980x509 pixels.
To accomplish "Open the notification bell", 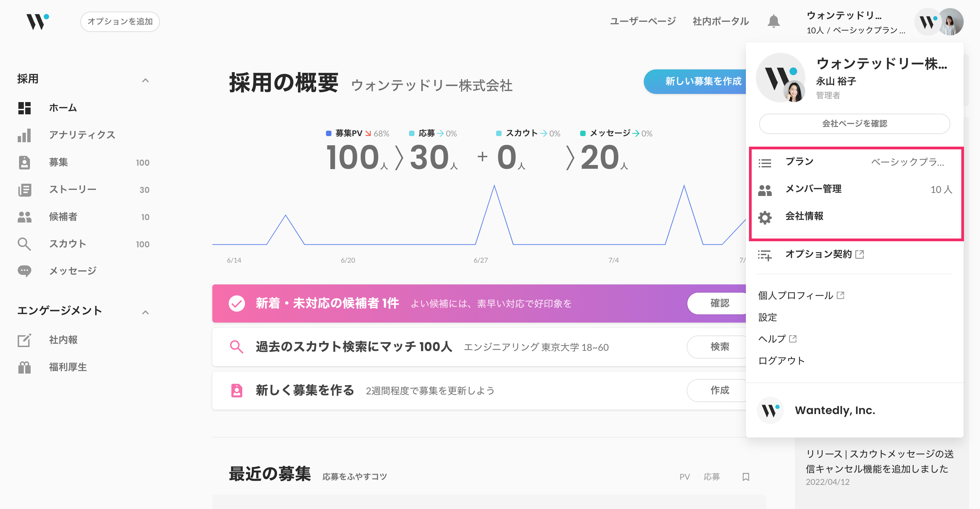I will (x=773, y=21).
